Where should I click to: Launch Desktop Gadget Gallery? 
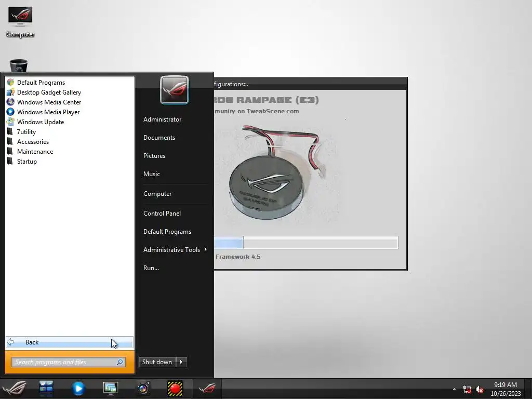click(x=49, y=92)
